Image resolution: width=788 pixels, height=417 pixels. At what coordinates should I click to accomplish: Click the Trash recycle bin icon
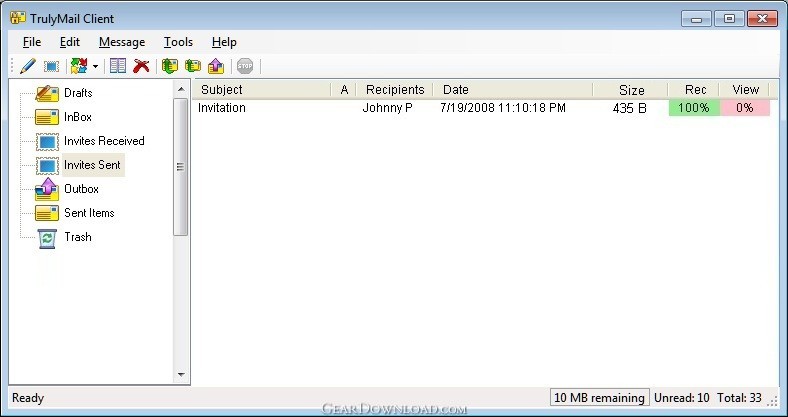pos(47,238)
